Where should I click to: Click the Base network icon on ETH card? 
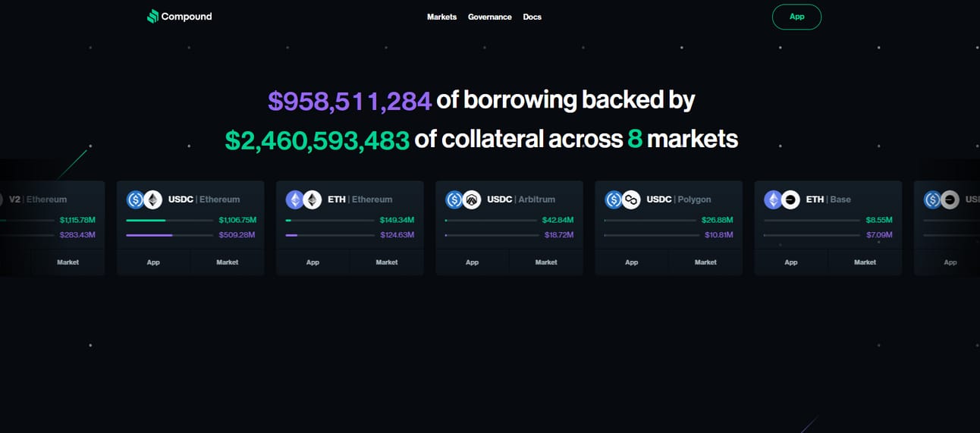(x=790, y=199)
